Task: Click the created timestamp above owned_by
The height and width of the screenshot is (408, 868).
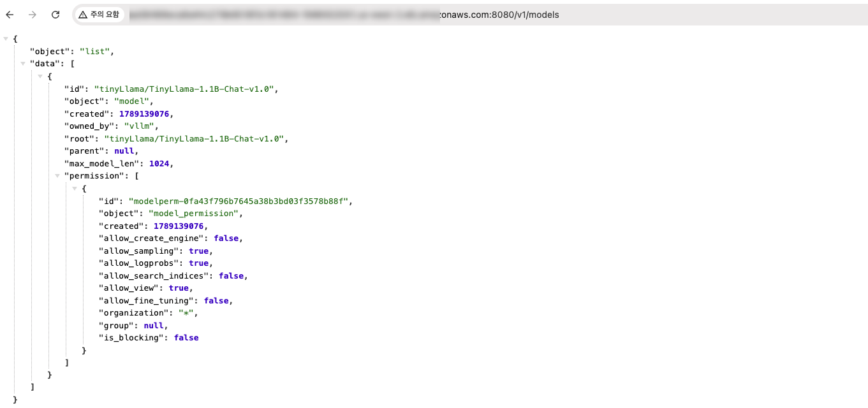Action: pyautogui.click(x=144, y=113)
